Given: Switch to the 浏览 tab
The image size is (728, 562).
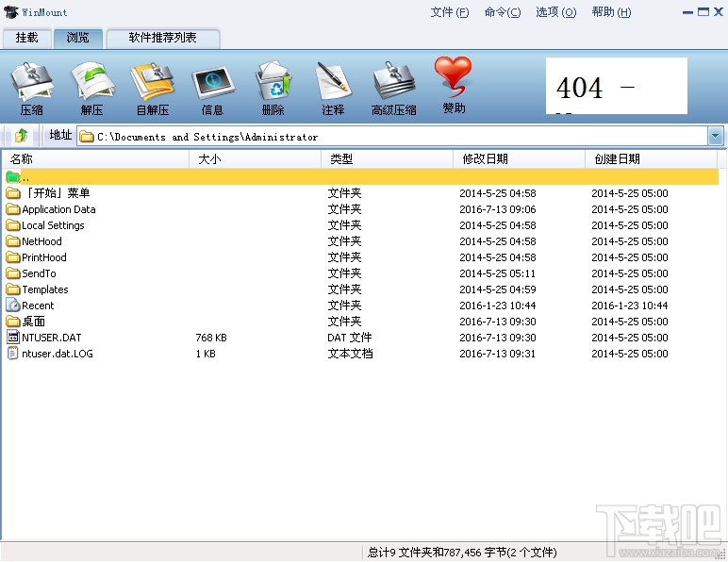Looking at the screenshot, I should tap(78, 38).
